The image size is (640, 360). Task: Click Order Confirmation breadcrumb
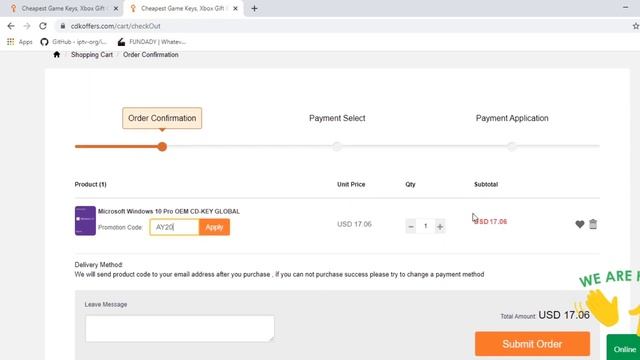151,54
